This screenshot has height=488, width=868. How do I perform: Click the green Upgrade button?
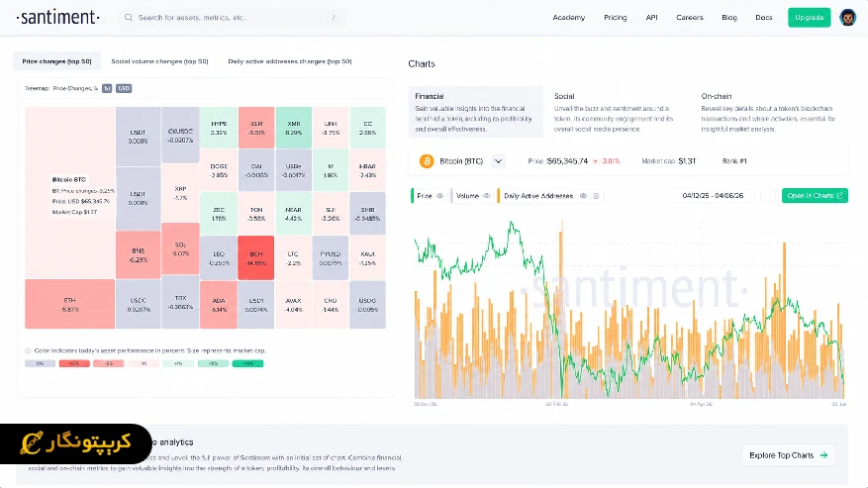click(809, 17)
